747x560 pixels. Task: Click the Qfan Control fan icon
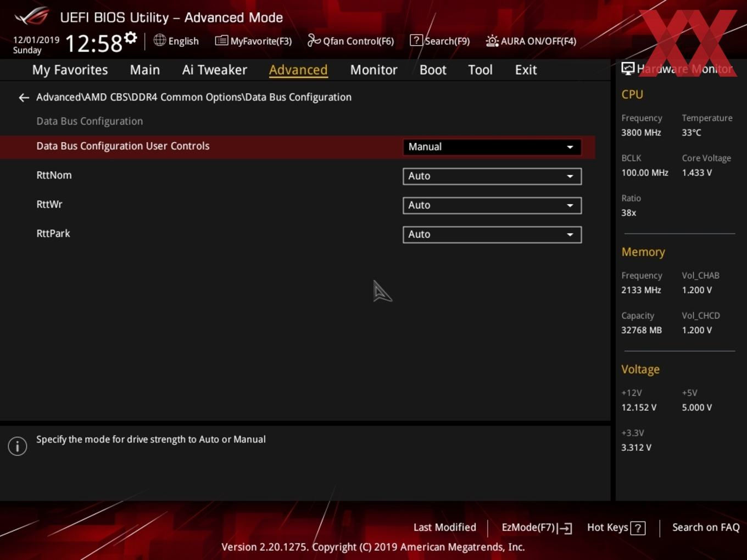click(314, 40)
